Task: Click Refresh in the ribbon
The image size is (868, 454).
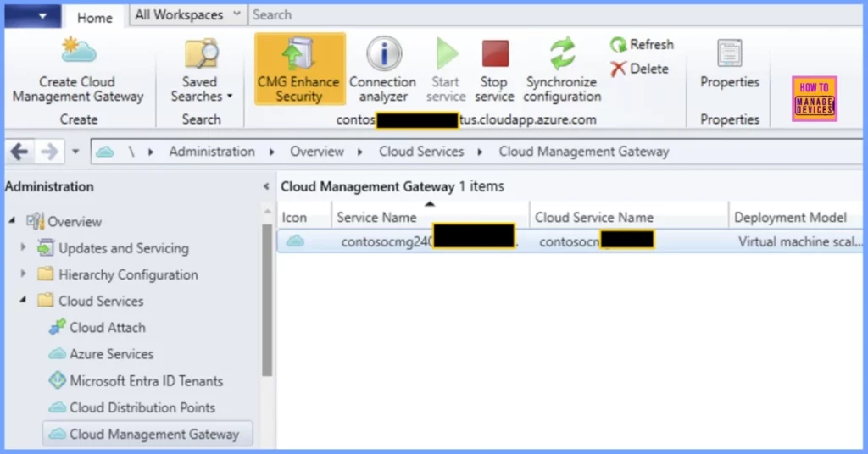Action: click(x=643, y=44)
